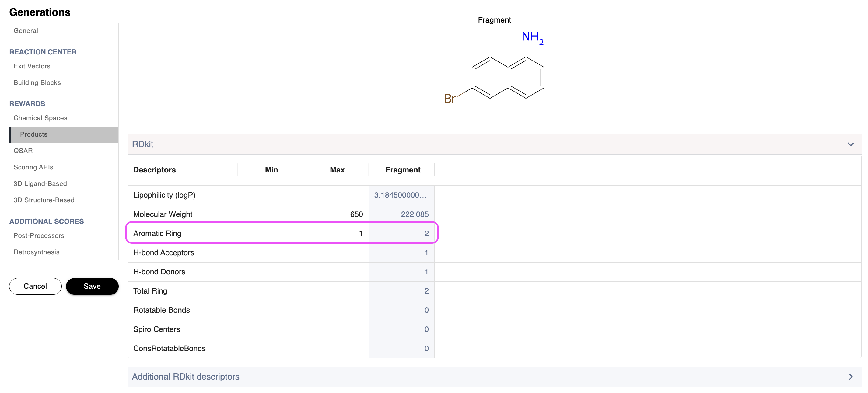868x393 pixels.
Task: Open 3D Structure-Based rewards
Action: coord(44,200)
